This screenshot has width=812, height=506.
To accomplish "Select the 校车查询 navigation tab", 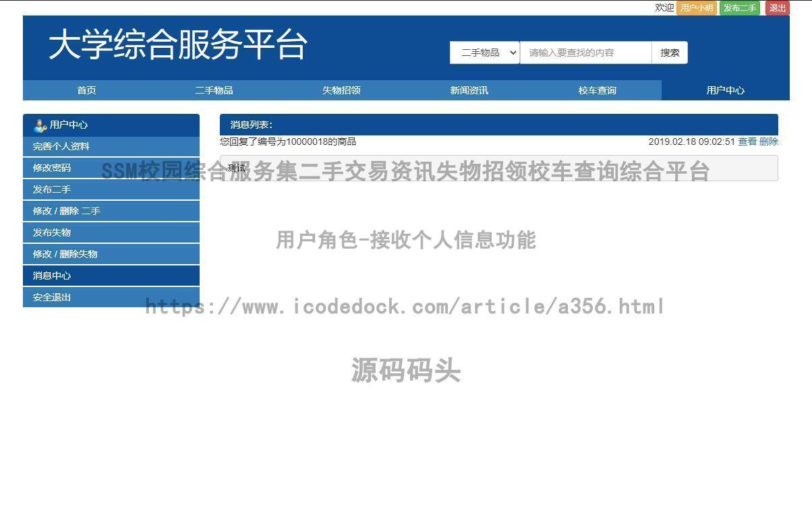I will tap(597, 90).
